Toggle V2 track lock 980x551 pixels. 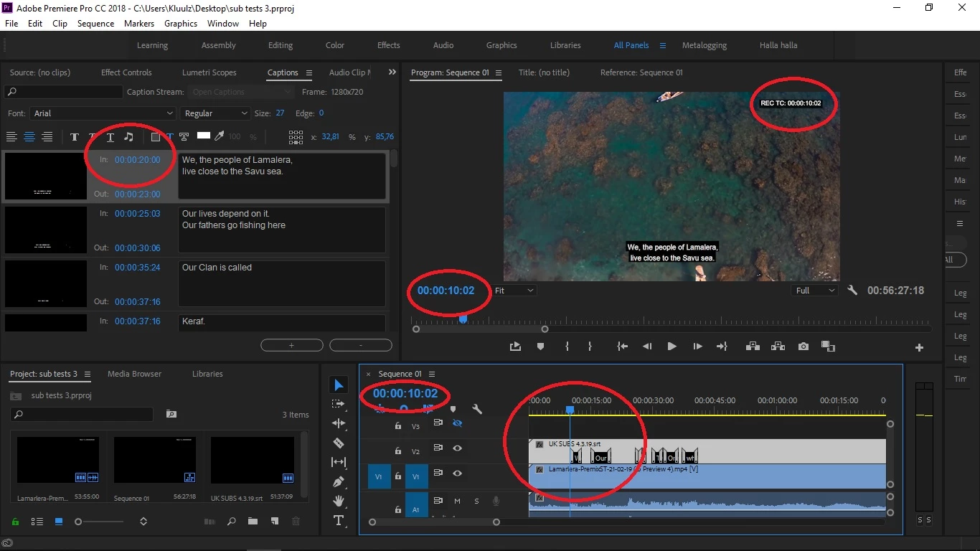398,451
